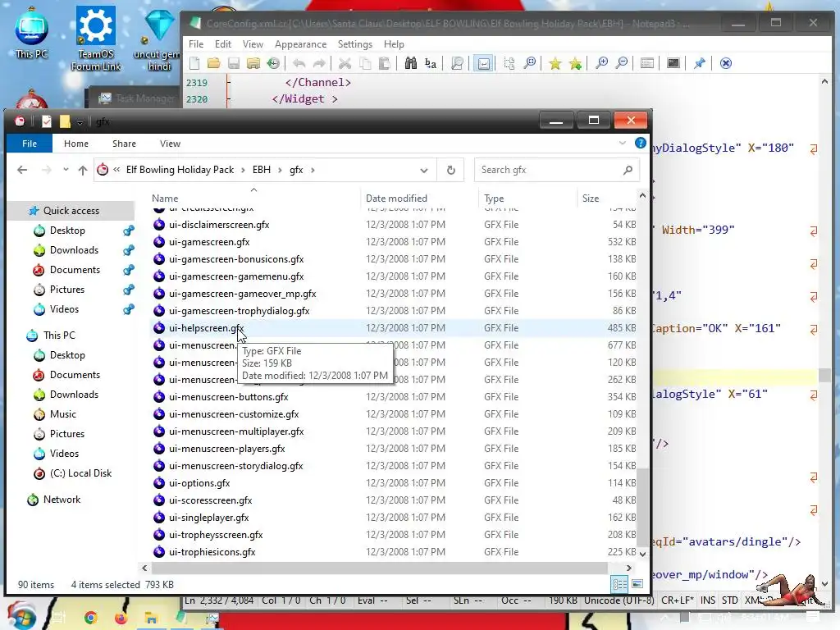
Task: Click the Add to Favorites star-plus icon
Action: point(575,63)
